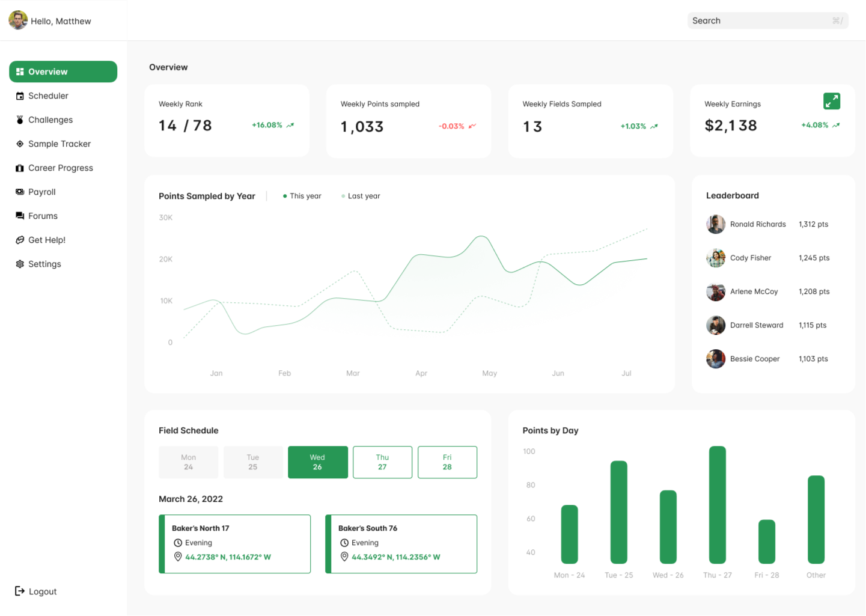Switch to the Thu 27 schedule tab
The height and width of the screenshot is (616, 866).
click(x=382, y=462)
